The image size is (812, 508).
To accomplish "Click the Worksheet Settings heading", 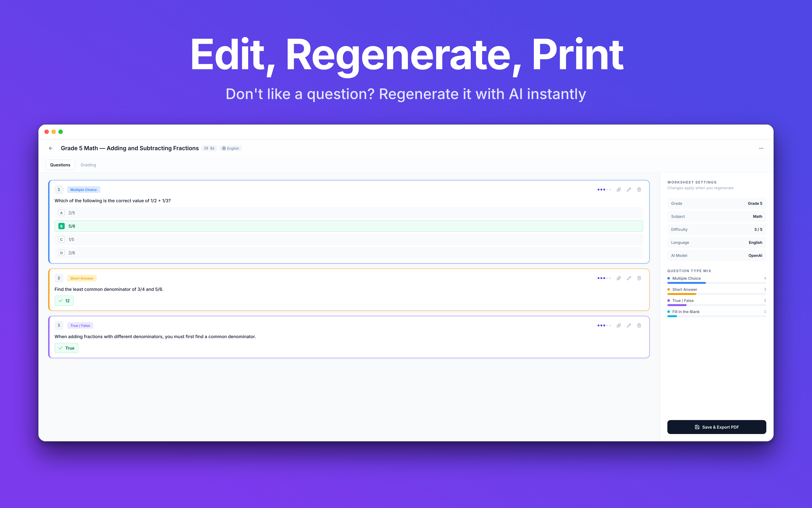I will point(692,182).
